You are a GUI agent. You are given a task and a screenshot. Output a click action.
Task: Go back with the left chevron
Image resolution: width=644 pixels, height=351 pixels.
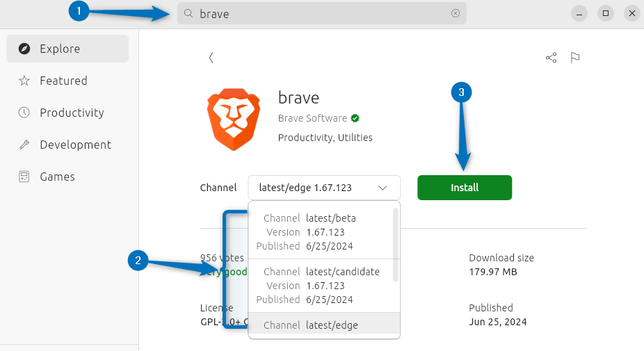pos(211,58)
